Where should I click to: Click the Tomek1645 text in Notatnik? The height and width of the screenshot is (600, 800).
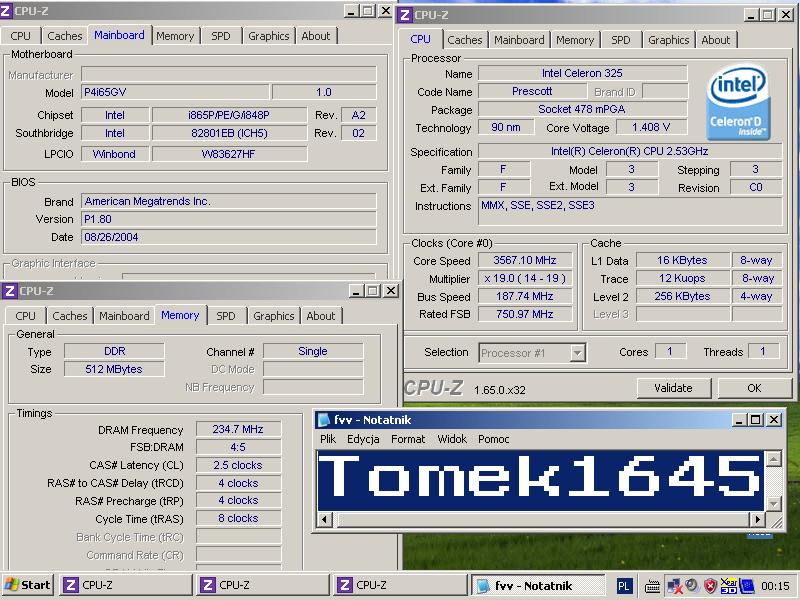tap(540, 477)
